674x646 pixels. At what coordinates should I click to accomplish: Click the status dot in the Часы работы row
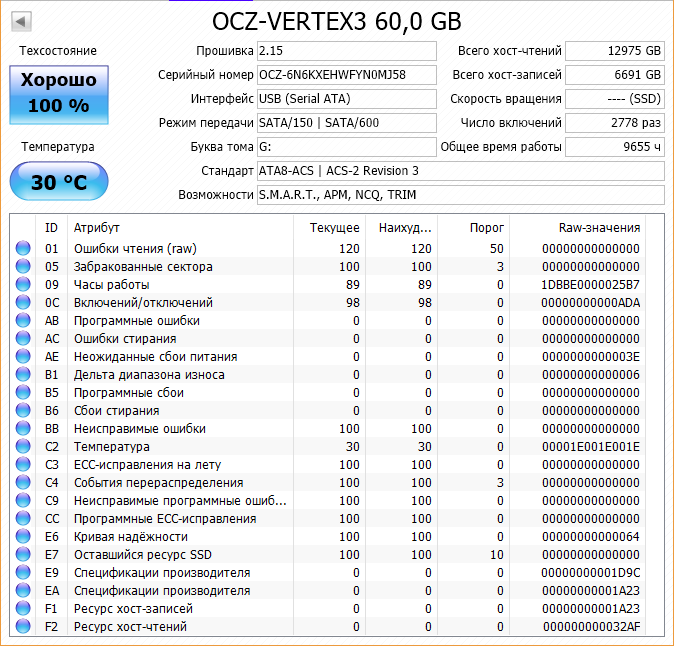click(x=23, y=284)
